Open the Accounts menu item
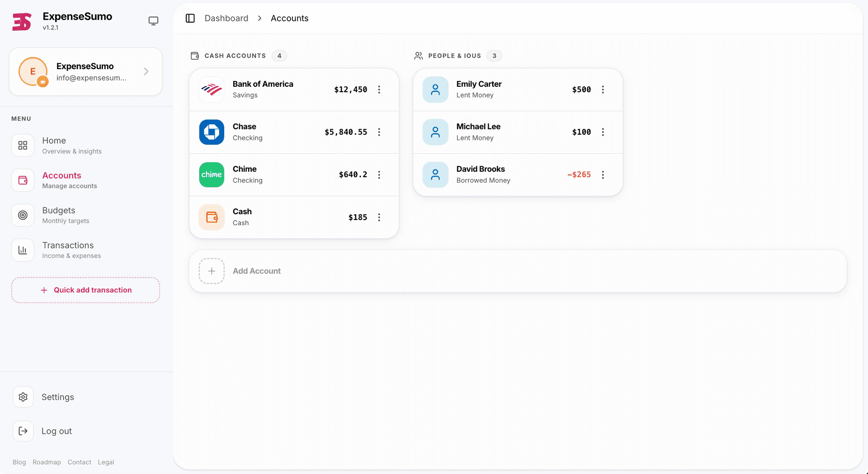This screenshot has width=868, height=474. [86, 180]
